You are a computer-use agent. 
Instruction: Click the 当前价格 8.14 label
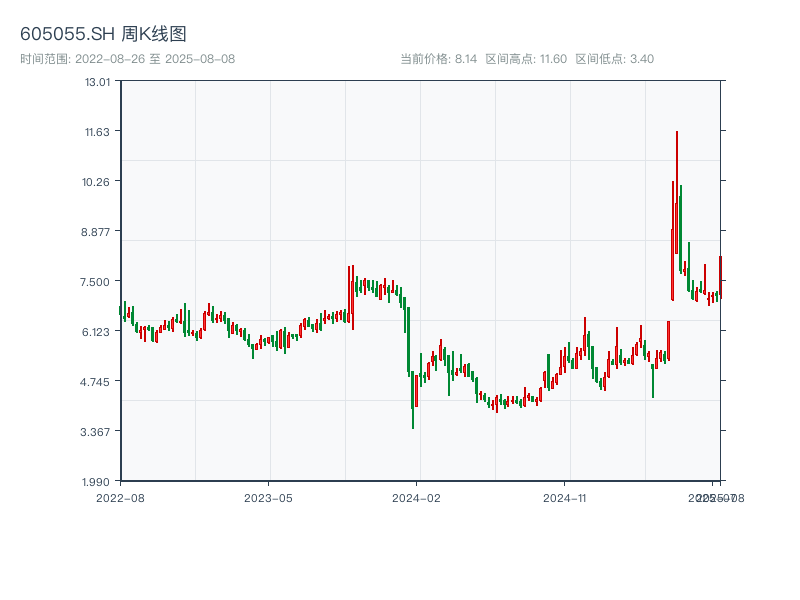pos(438,59)
